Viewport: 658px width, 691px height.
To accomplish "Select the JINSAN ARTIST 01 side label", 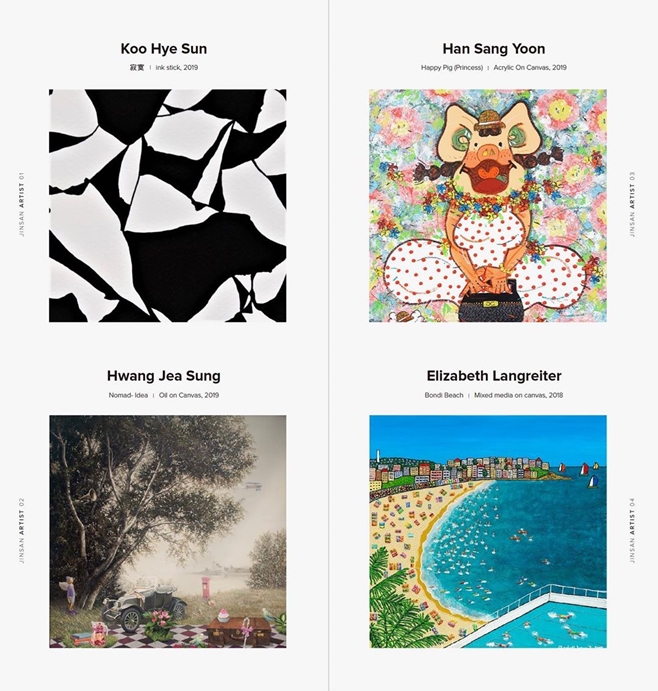I will point(22,204).
